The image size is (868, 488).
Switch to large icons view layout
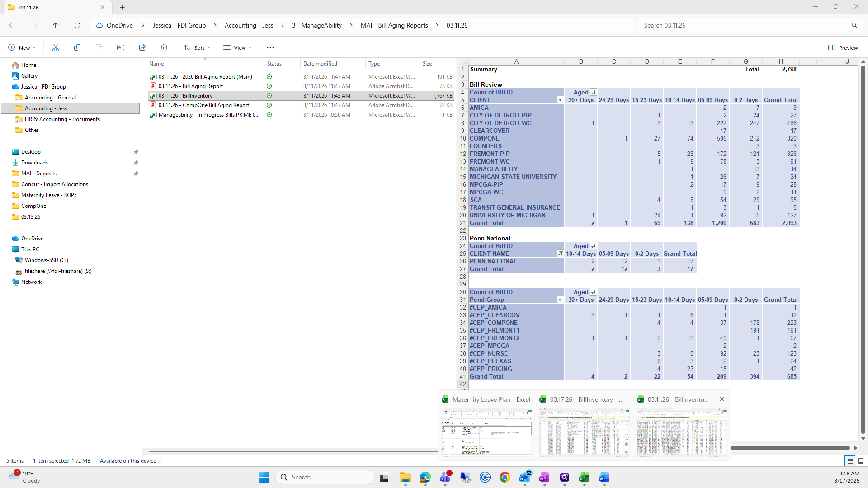[x=861, y=461]
